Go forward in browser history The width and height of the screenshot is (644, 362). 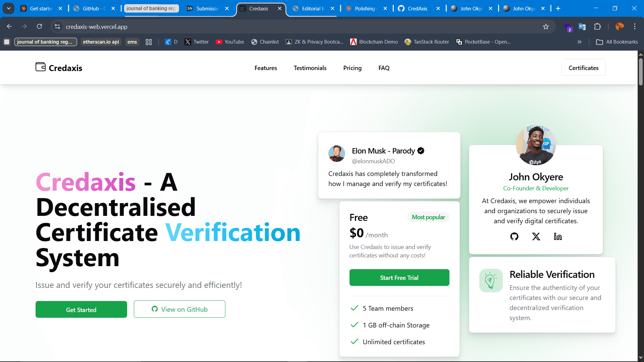tap(24, 26)
